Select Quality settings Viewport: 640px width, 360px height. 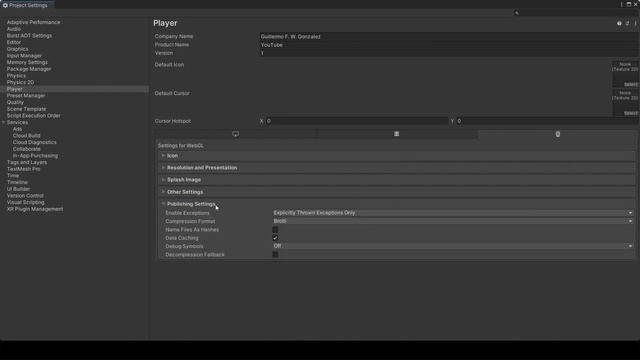tap(16, 102)
